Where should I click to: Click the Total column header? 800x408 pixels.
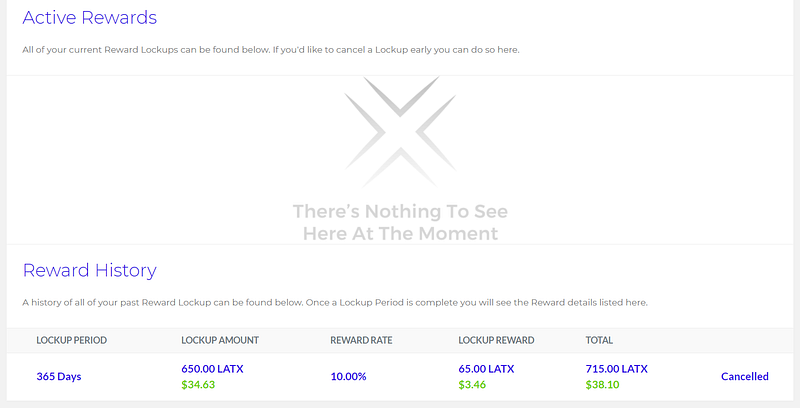click(x=599, y=341)
